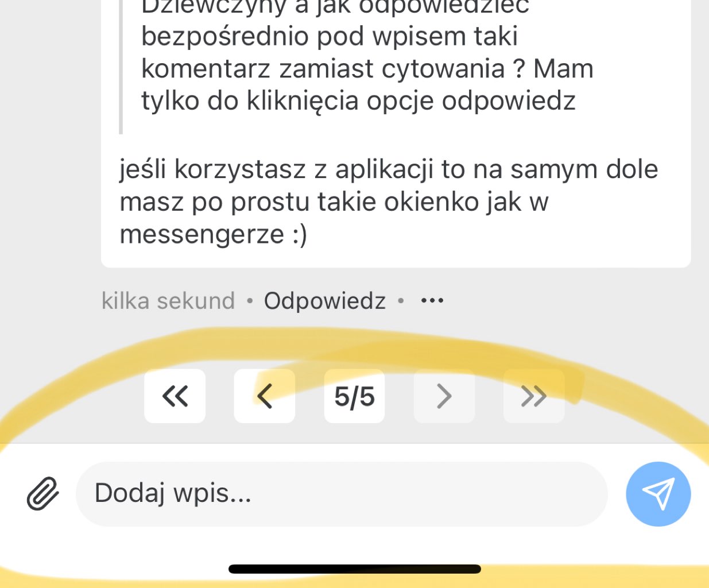Tap the quoted line 'tylko do kliknięcia opcje odpowiedz'

click(358, 100)
